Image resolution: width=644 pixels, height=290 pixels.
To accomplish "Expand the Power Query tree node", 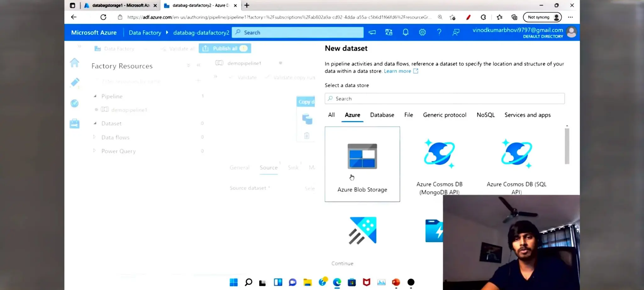I will point(94,151).
